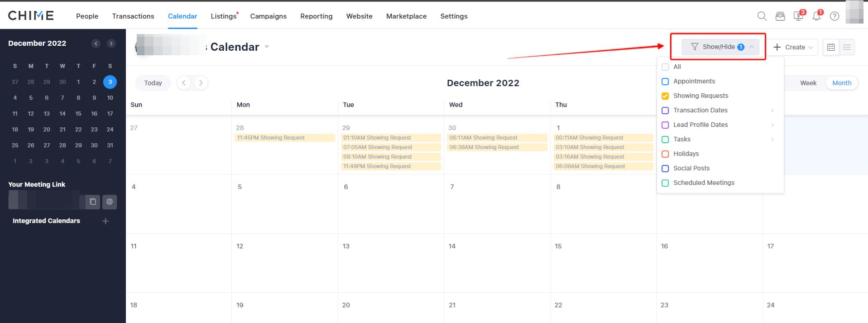
Task: Go to the Listings tab
Action: 222,16
